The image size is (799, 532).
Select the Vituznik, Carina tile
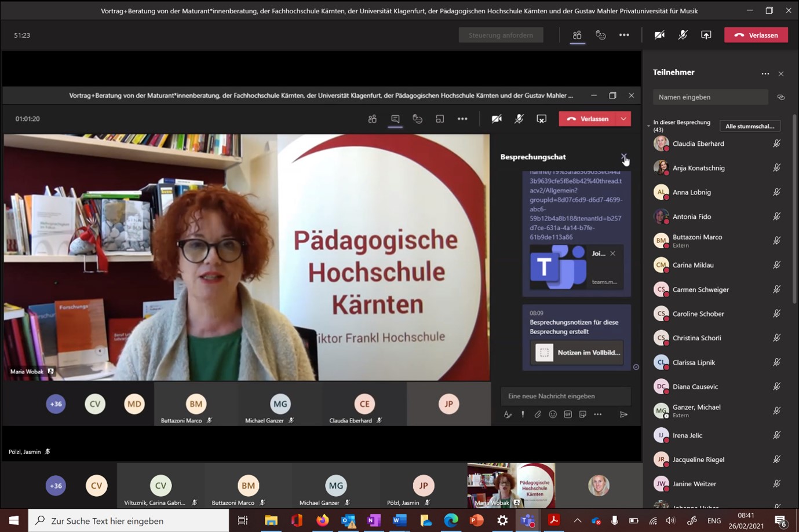click(x=160, y=485)
